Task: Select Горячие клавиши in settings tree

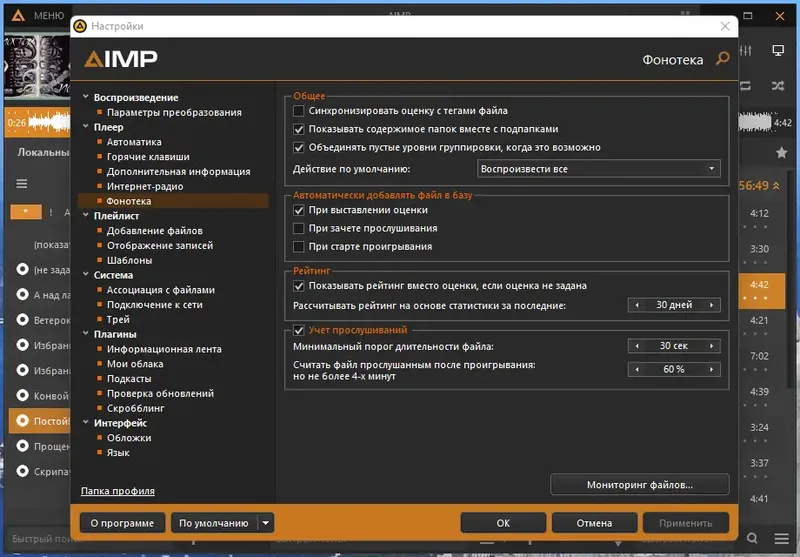Action: pyautogui.click(x=148, y=157)
